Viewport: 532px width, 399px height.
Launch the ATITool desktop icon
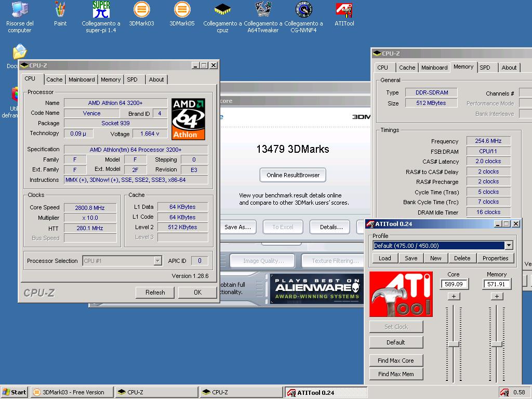[x=344, y=14]
